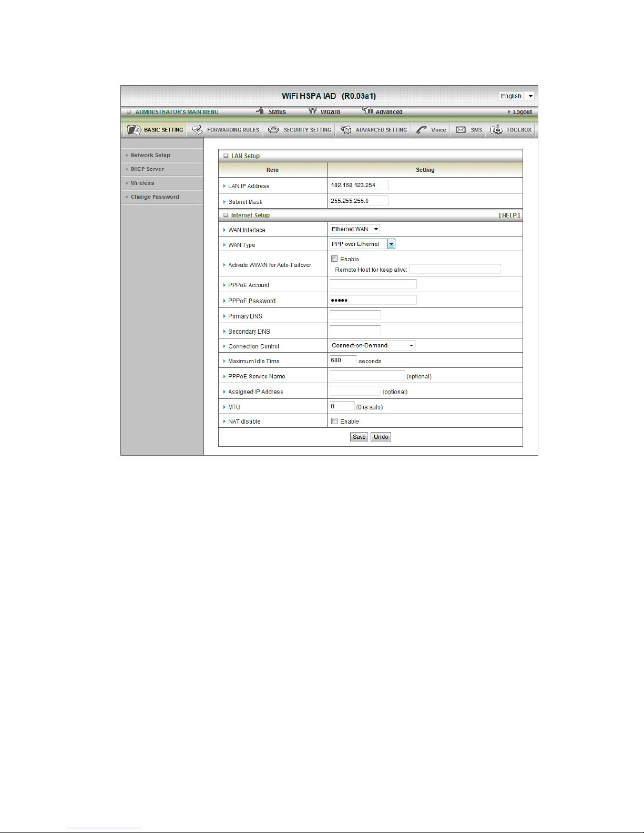Open the HELP link in Internet Setup
The width and height of the screenshot is (644, 833).
(509, 215)
